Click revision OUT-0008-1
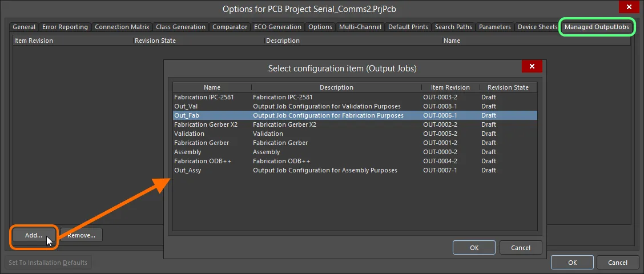644x274 pixels. tap(440, 106)
